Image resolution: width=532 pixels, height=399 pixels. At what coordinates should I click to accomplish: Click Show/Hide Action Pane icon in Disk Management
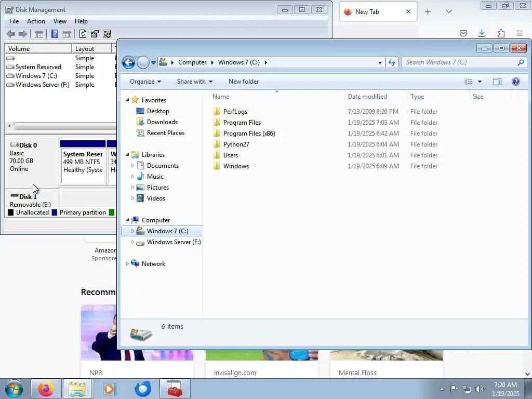(x=67, y=34)
